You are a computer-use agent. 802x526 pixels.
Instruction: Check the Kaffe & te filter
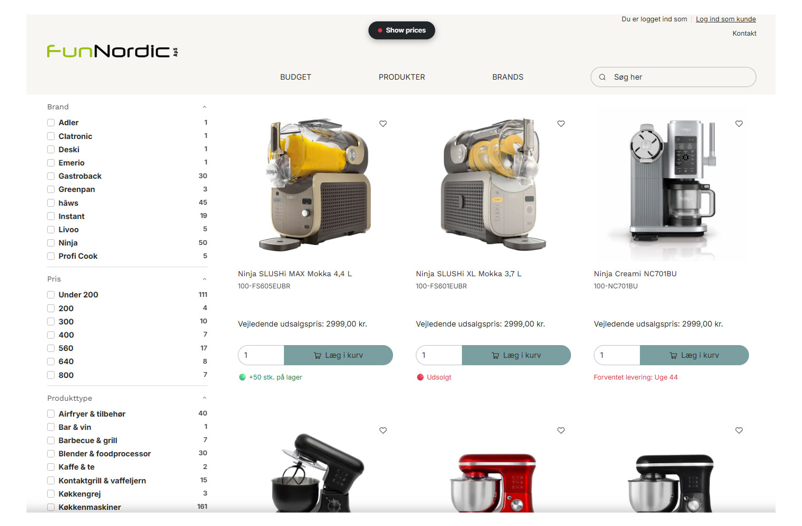point(51,467)
